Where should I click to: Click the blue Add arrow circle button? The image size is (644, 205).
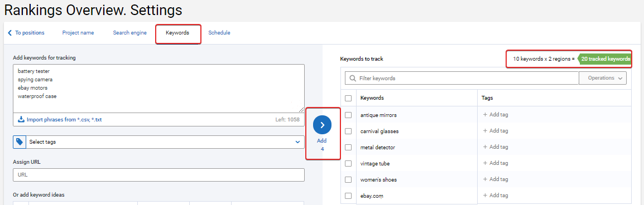click(x=323, y=125)
